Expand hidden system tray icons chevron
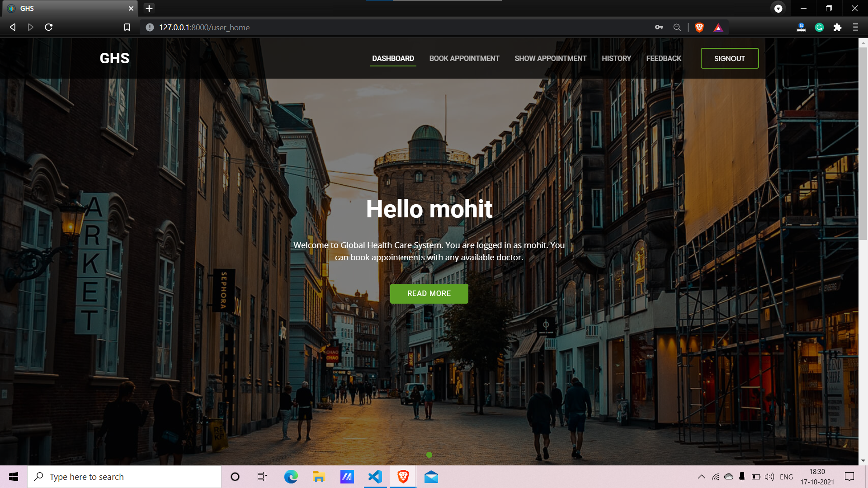The image size is (868, 488). [x=701, y=477]
